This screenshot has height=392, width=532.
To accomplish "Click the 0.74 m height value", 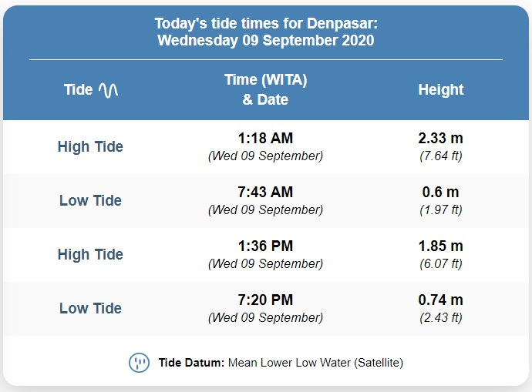I will pos(441,300).
